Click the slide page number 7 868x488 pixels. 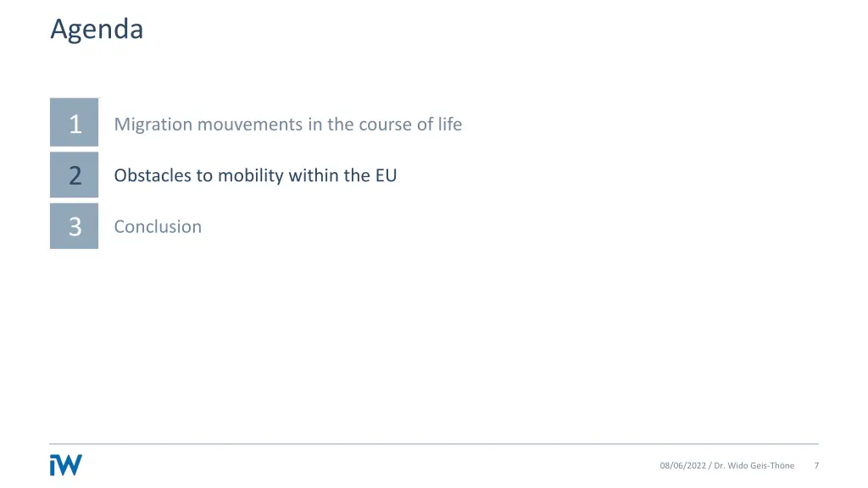pyautogui.click(x=816, y=466)
